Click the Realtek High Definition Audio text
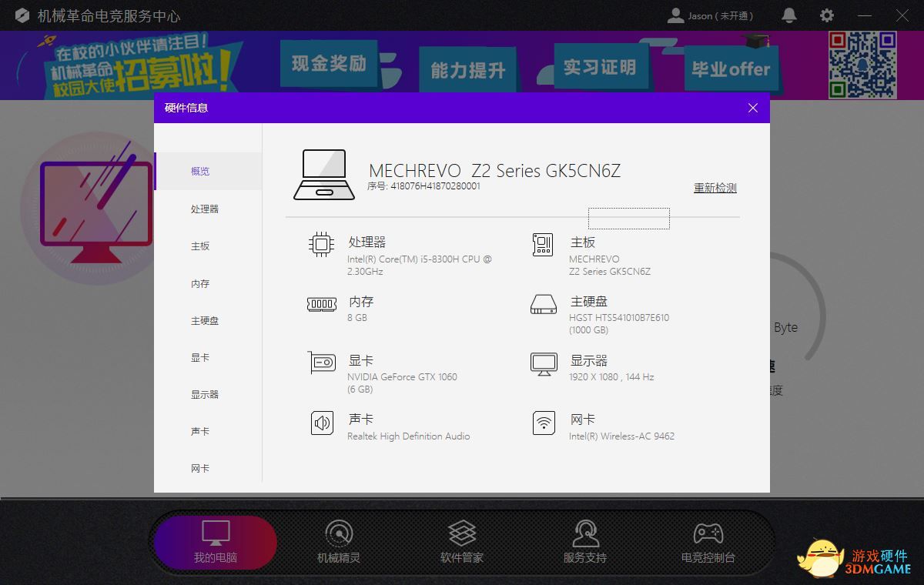The image size is (924, 585). (x=408, y=436)
